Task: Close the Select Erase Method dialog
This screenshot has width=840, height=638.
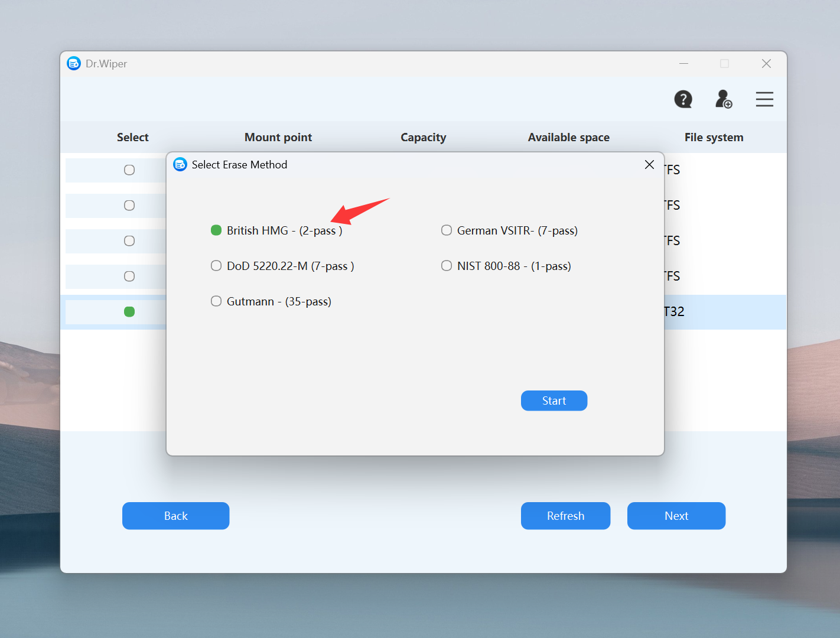Action: [x=649, y=164]
